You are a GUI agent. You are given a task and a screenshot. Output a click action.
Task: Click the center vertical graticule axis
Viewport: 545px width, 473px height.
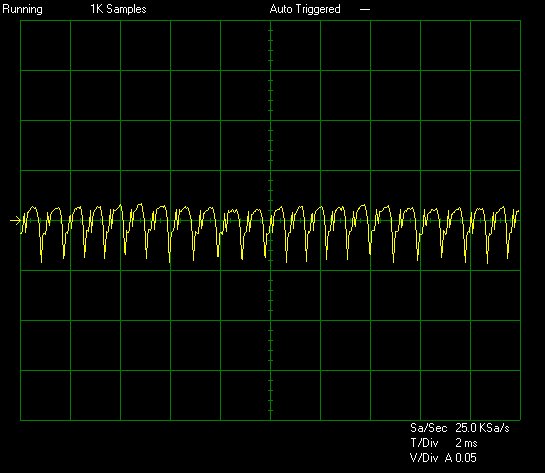[x=270, y=220]
